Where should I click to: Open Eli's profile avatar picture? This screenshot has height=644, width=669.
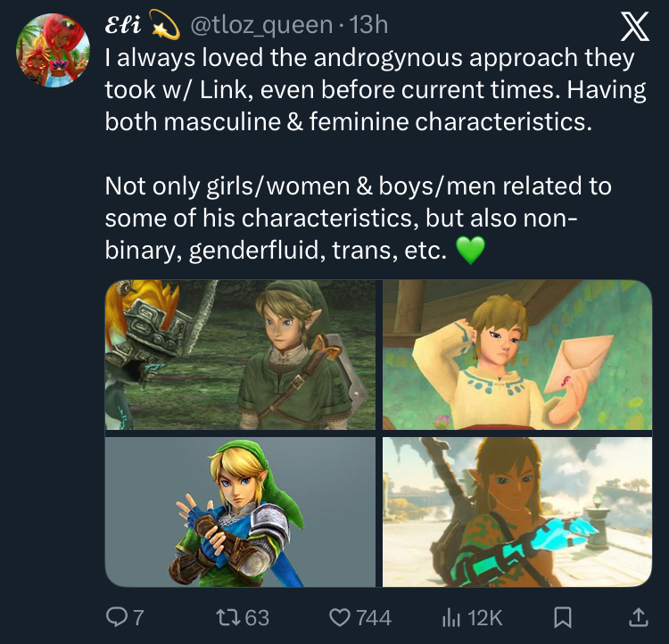click(53, 50)
